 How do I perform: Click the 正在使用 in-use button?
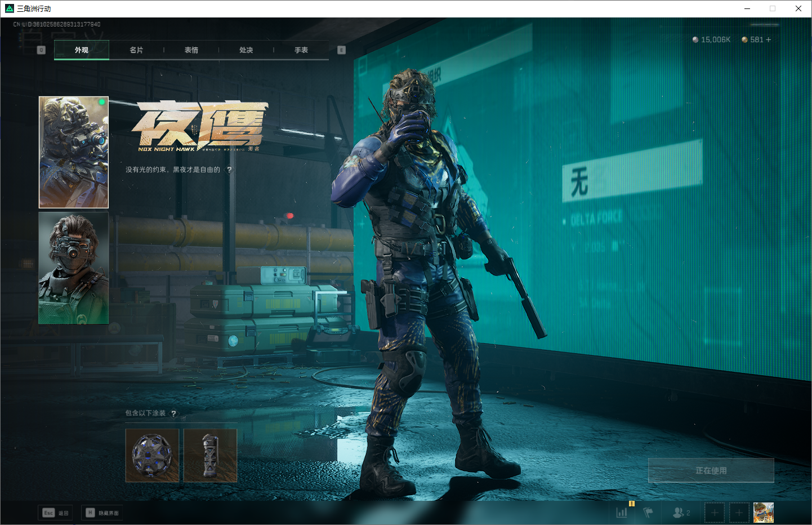pos(711,470)
